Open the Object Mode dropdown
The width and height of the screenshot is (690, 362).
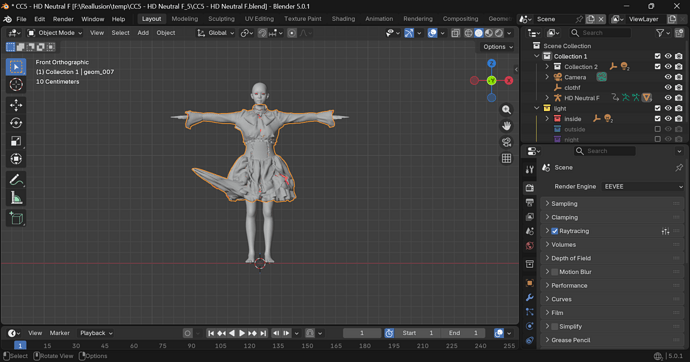pos(55,33)
